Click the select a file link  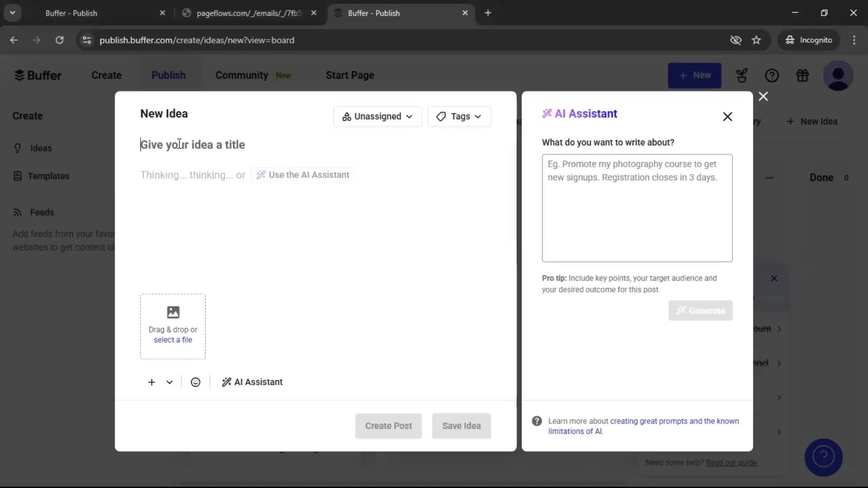[173, 340]
